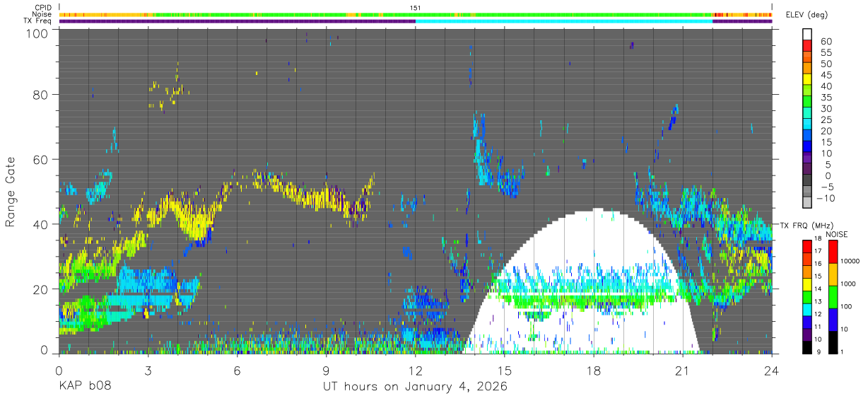Viewport: 868px width, 401px height.
Task: Click the x-axis tick label '18'
Action: click(594, 370)
